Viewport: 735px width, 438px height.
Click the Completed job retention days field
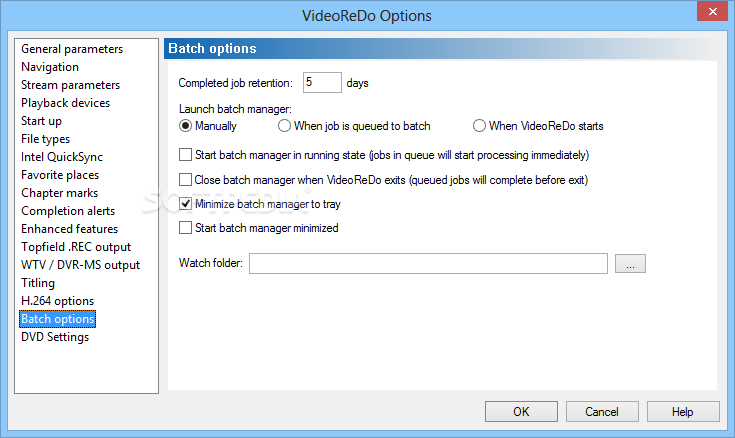322,83
